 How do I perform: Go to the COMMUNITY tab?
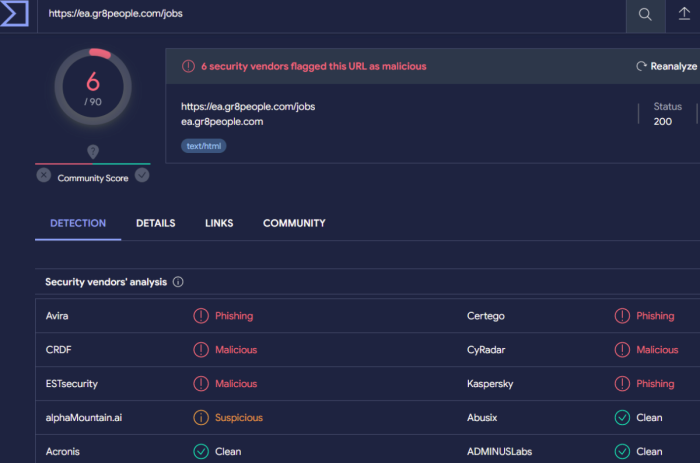pyautogui.click(x=294, y=223)
